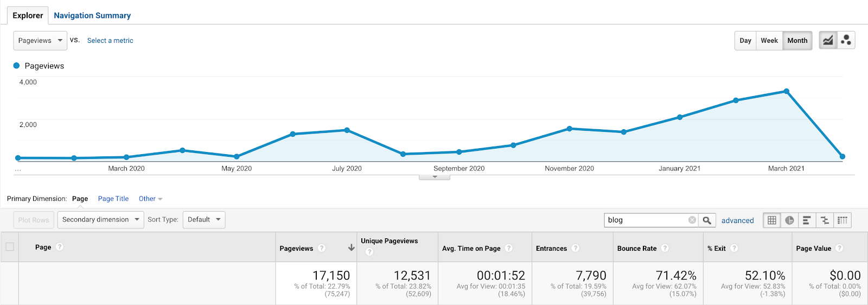Open help for Entrances column
Screen dimensions: 868x305
click(x=576, y=248)
